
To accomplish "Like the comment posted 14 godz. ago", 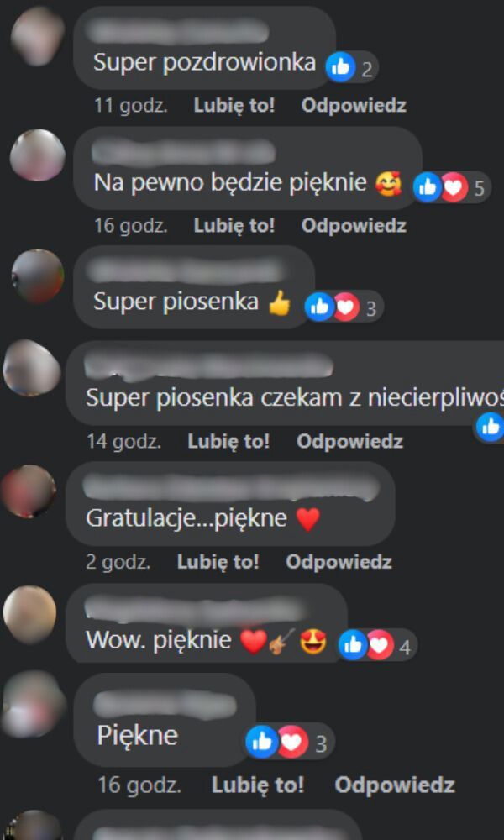I will [x=228, y=442].
